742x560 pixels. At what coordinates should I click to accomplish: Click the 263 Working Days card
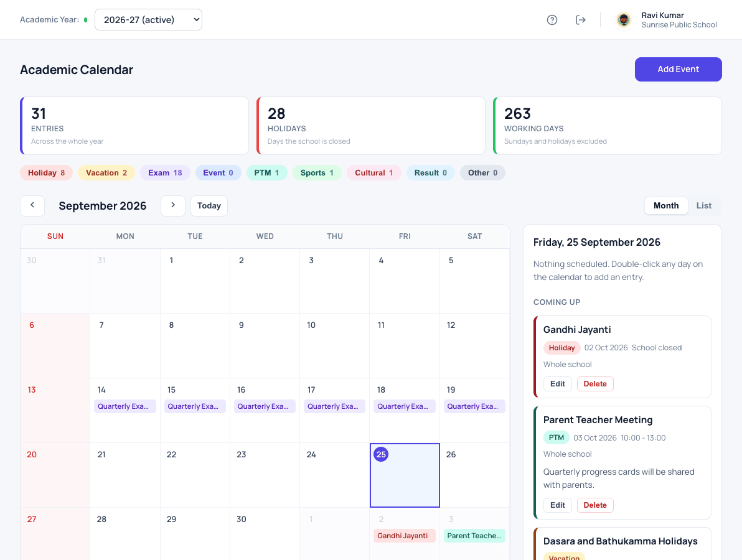coord(608,126)
